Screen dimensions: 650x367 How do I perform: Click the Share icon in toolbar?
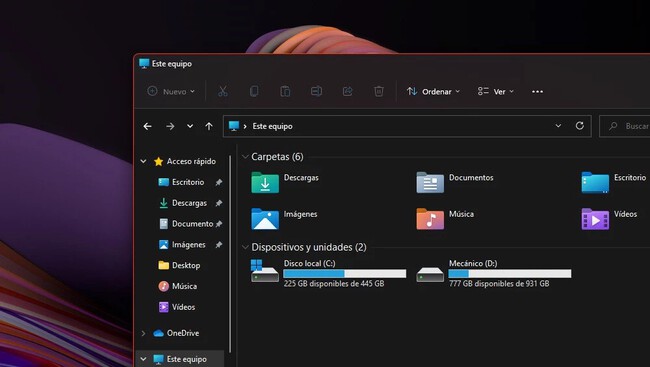(x=347, y=91)
